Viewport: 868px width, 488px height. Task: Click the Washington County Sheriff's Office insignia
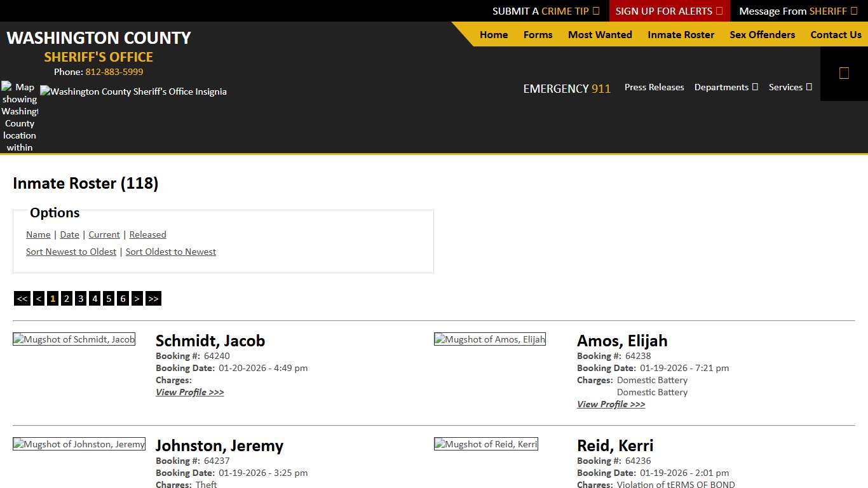point(133,91)
